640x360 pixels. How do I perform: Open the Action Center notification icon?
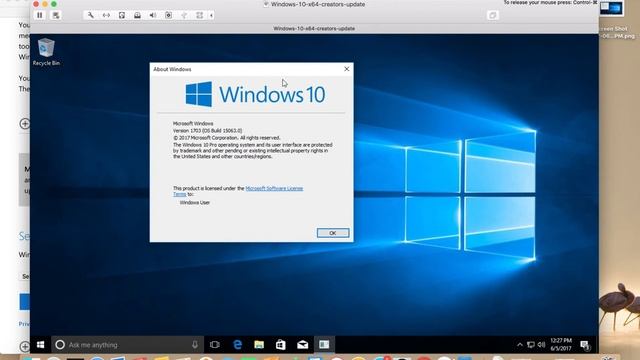(x=585, y=345)
